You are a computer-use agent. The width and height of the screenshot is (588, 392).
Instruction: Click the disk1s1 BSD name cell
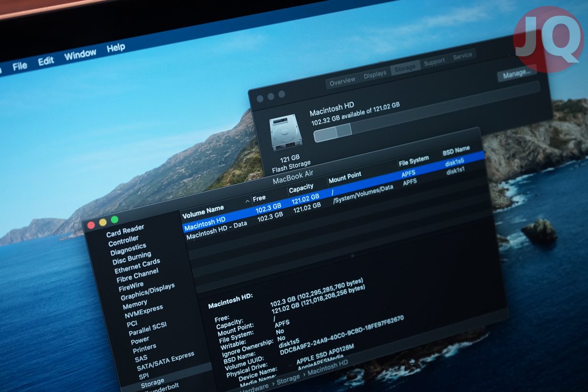(455, 171)
